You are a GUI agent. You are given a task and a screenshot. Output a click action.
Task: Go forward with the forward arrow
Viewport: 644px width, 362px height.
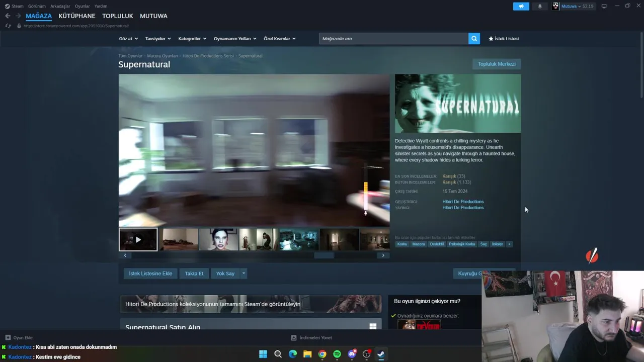(18, 16)
